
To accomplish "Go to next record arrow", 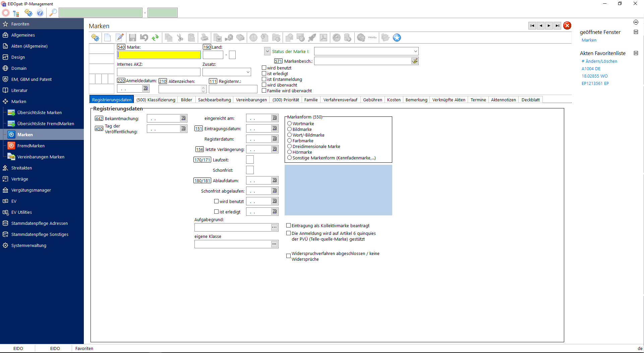I will tap(549, 26).
